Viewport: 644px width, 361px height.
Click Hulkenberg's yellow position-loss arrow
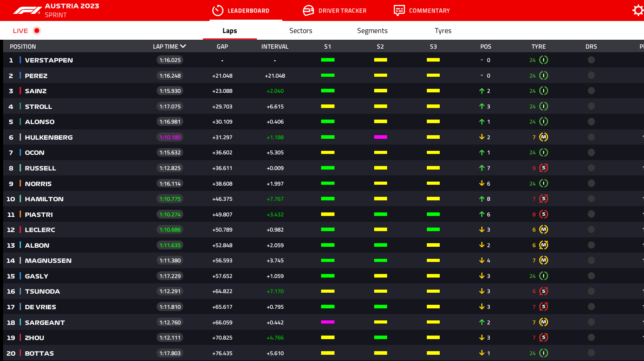(x=482, y=137)
